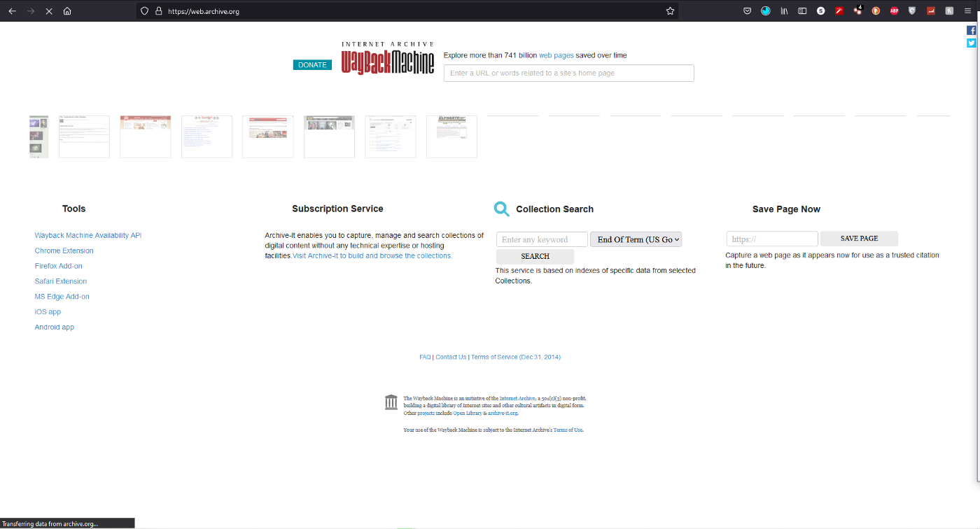
Task: Share page on Twitter
Action: (x=971, y=43)
